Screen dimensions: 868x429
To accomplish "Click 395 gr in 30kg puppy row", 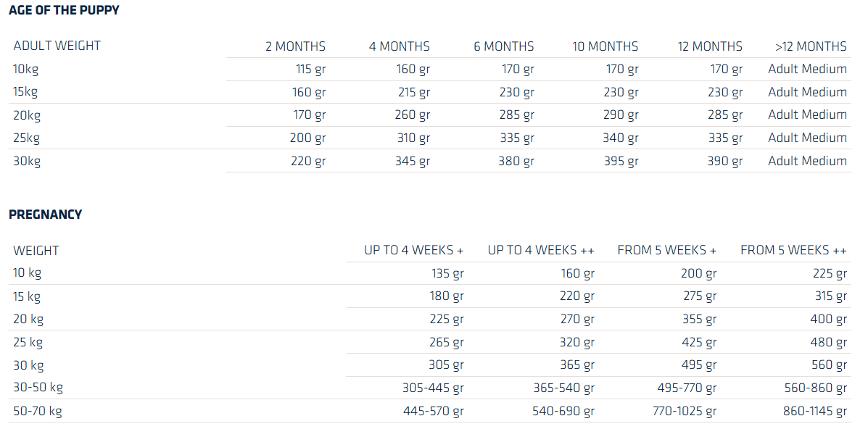I will pos(621,162).
